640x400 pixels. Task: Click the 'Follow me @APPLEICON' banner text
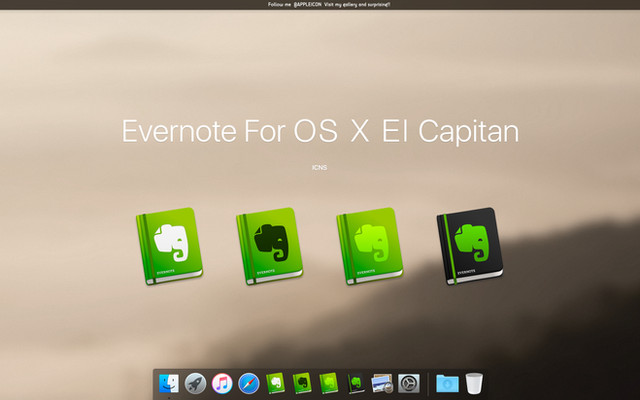[329, 4]
